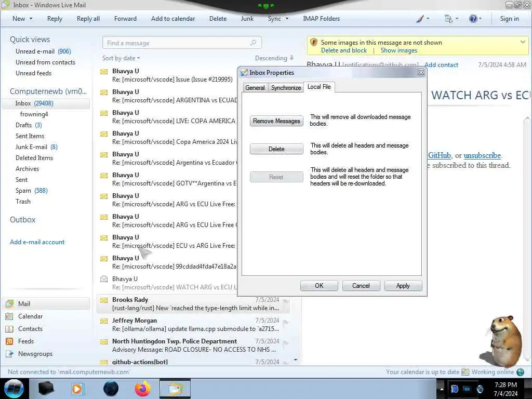This screenshot has width=532, height=399.
Task: Click flag icon on Brooks Rady message
Action: coord(285,302)
